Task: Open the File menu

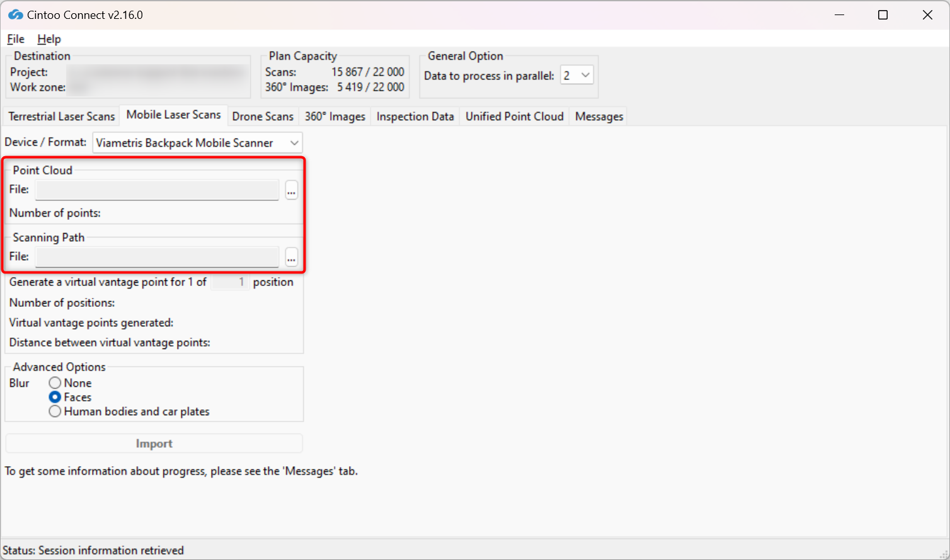Action: (16, 39)
